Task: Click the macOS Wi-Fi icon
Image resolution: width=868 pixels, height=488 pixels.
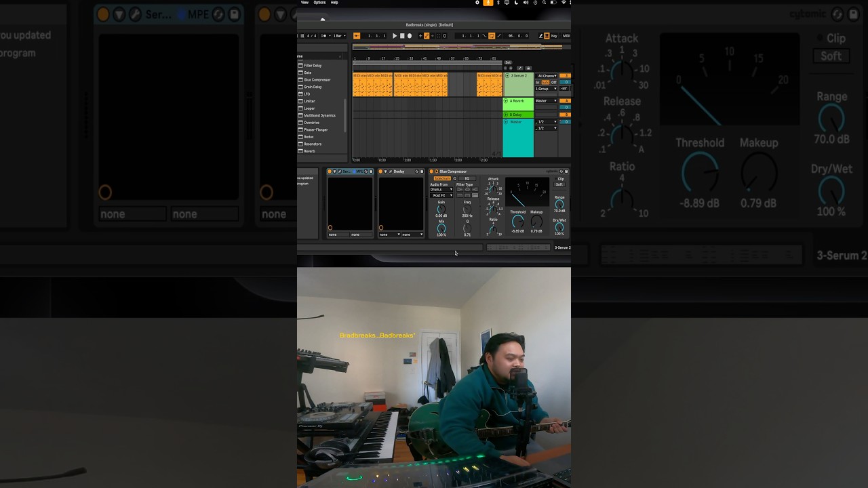Action: [x=564, y=3]
